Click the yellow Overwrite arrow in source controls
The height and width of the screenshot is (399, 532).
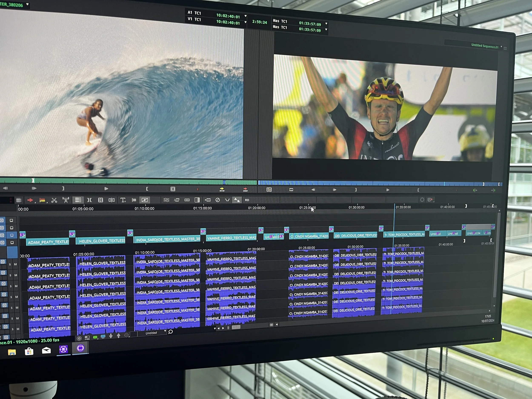222,190
